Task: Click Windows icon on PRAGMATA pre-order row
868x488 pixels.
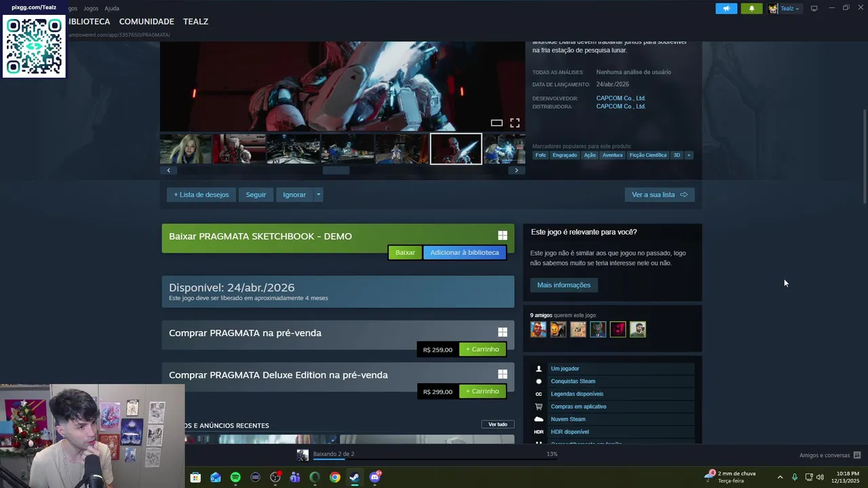Action: (502, 332)
